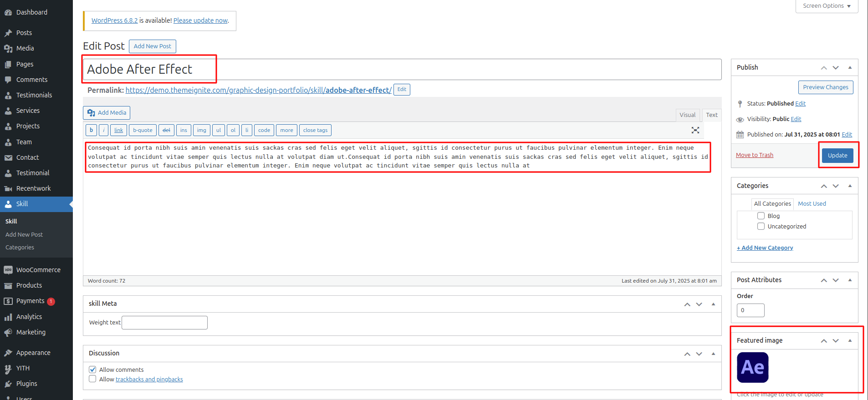Enable Allow trackbacks and pingbacks
Viewport: 868px width, 400px height.
pos(92,379)
